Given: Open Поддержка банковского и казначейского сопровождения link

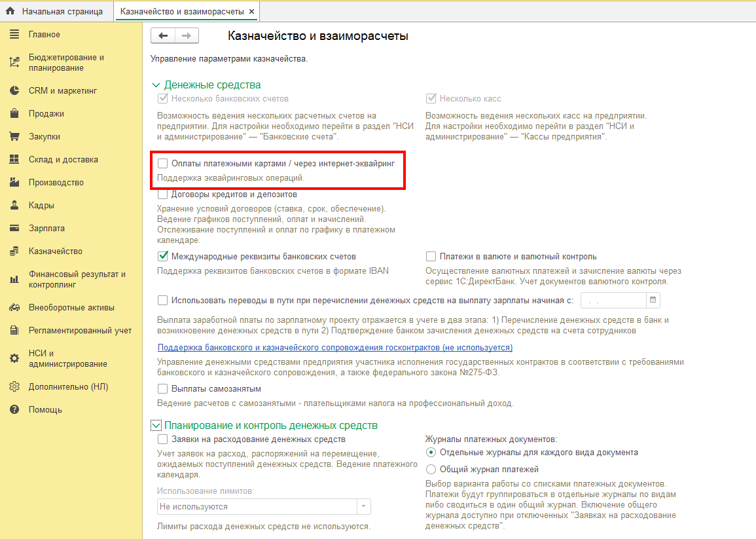Looking at the screenshot, I should pyautogui.click(x=335, y=347).
